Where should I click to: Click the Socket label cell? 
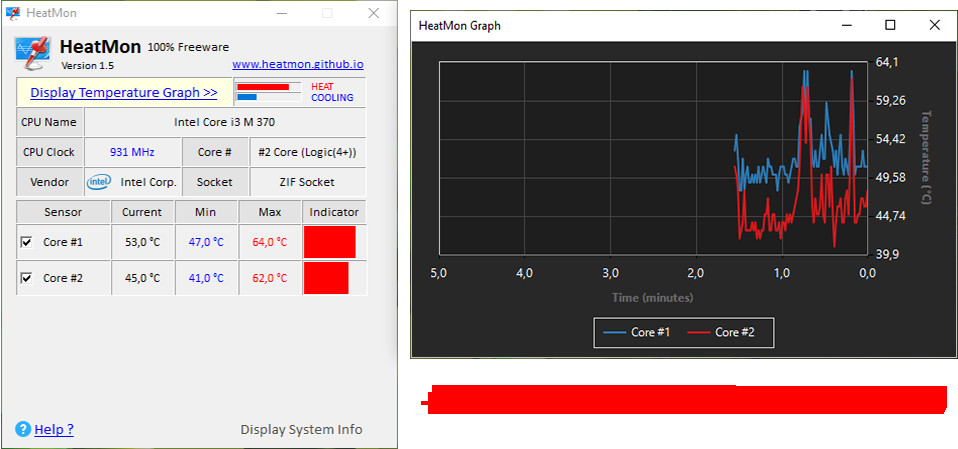214,182
